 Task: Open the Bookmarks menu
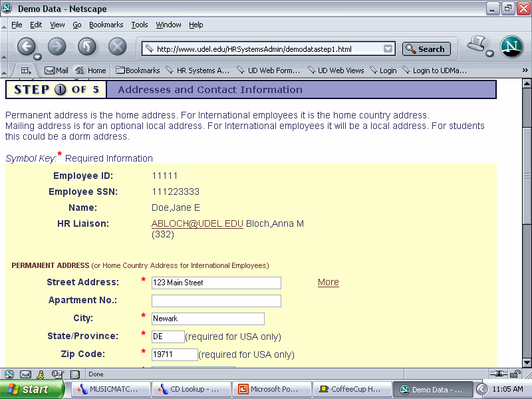(x=106, y=25)
